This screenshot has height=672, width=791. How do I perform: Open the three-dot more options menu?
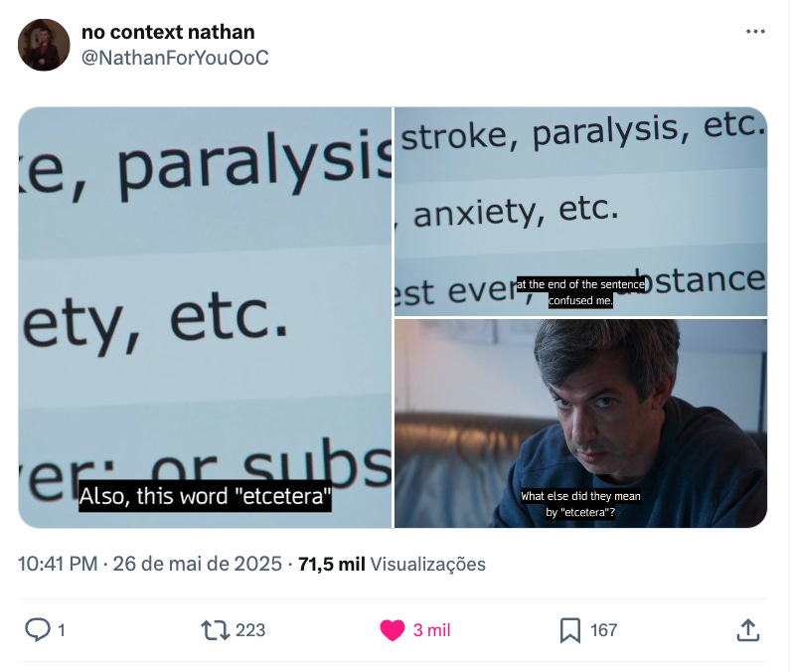click(x=755, y=32)
